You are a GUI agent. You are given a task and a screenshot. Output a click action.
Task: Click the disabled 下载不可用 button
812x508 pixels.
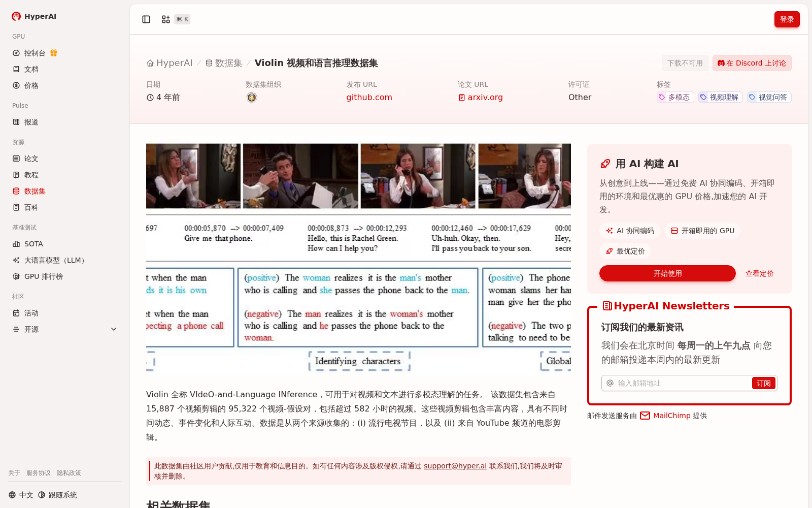(685, 63)
